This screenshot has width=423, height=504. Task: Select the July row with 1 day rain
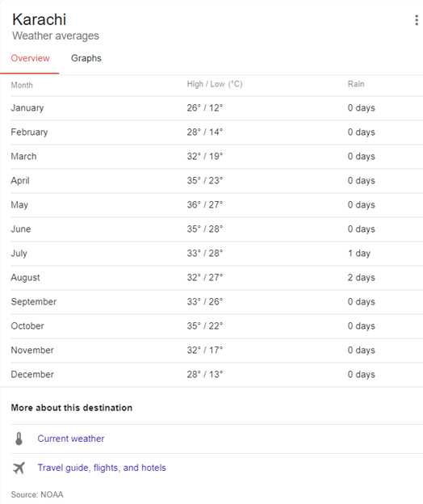217,254
